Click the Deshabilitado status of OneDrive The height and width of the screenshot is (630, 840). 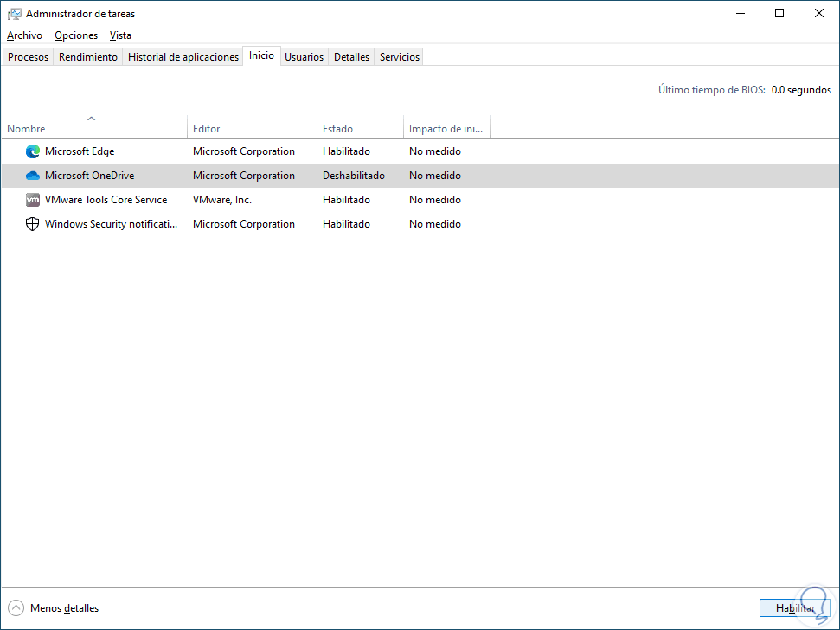[354, 176]
